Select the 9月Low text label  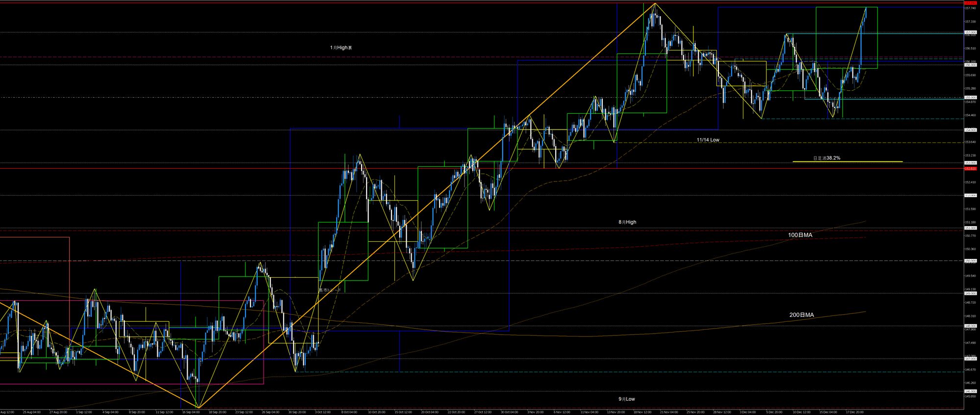coord(626,399)
